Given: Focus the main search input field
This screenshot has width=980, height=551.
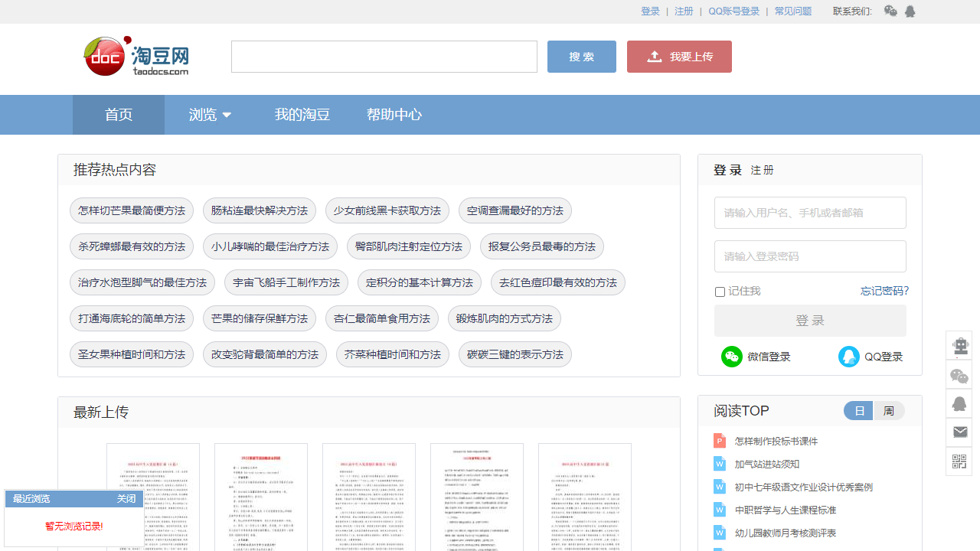Looking at the screenshot, I should tap(384, 57).
